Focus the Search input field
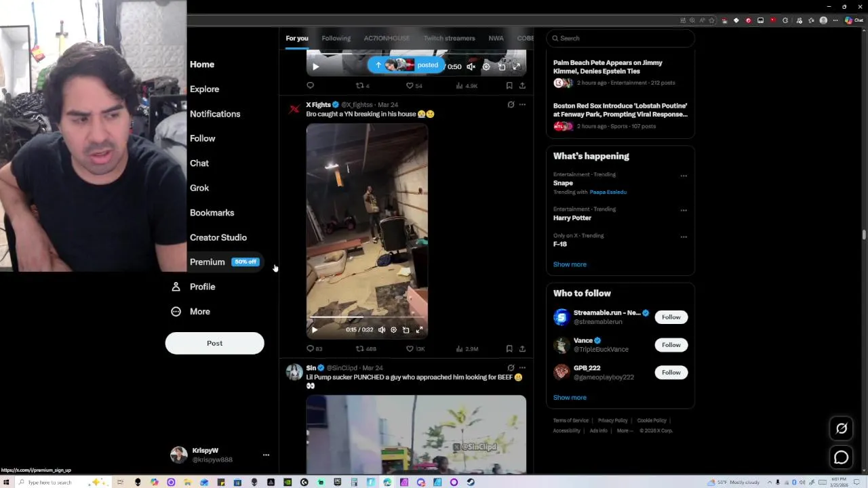Viewport: 868px width, 488px height. pyautogui.click(x=620, y=38)
